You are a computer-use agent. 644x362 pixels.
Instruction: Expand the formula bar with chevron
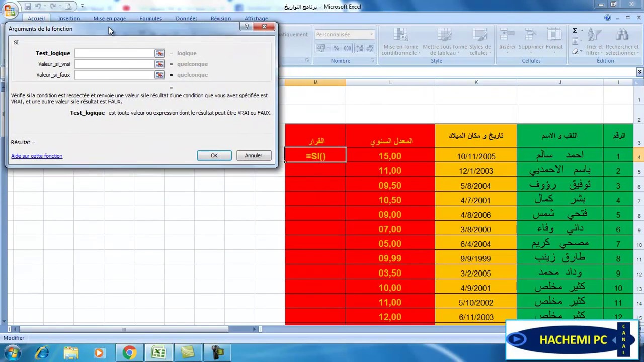[639, 72]
